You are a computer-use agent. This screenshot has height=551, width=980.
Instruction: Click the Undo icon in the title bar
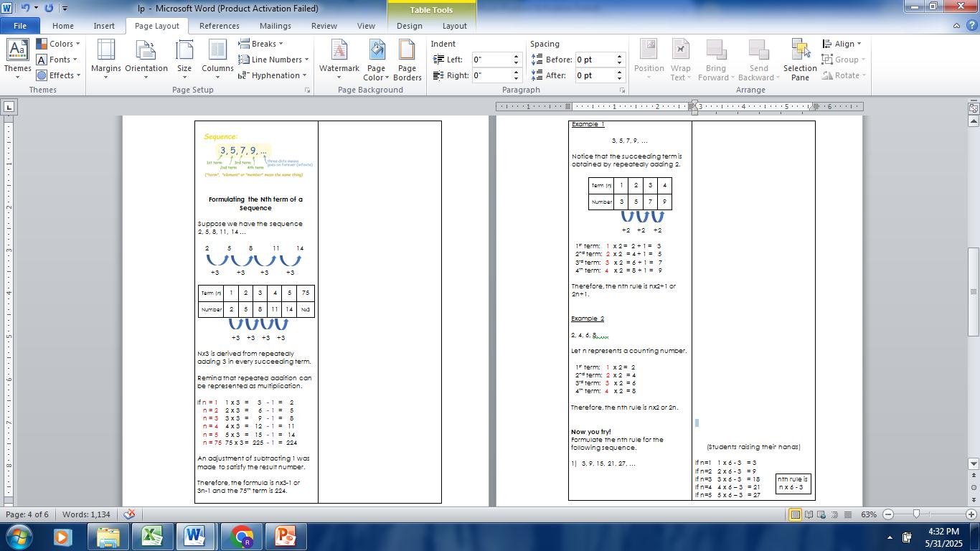coord(25,8)
